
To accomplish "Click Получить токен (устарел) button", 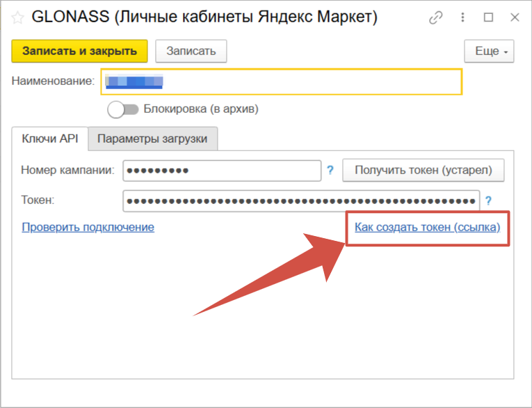I will tap(423, 170).
